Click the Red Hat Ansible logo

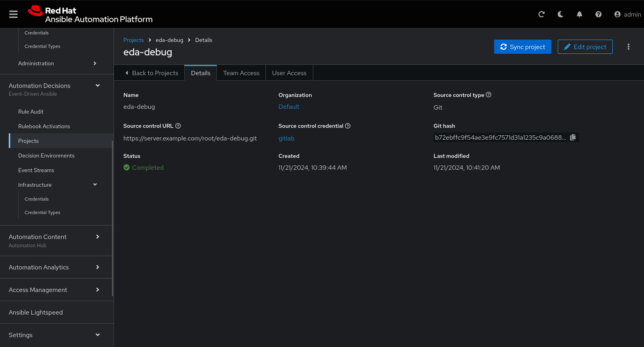(x=90, y=14)
